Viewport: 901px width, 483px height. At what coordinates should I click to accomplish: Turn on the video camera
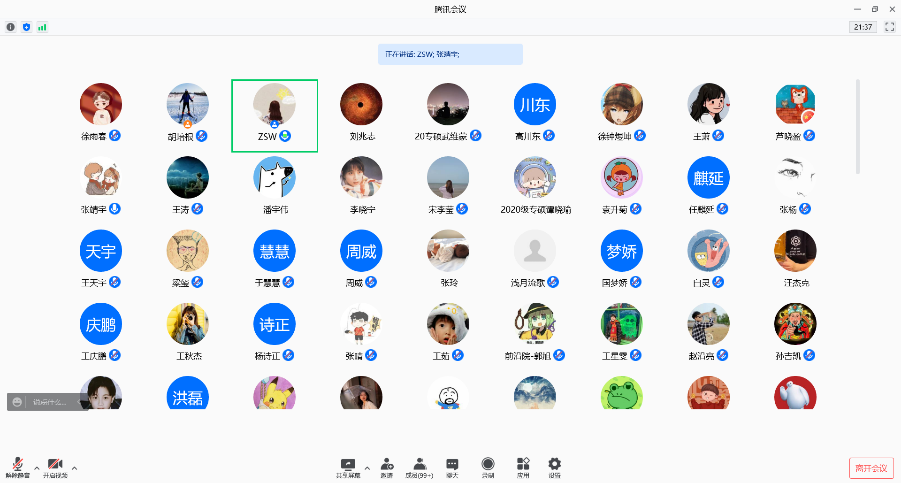click(55, 466)
